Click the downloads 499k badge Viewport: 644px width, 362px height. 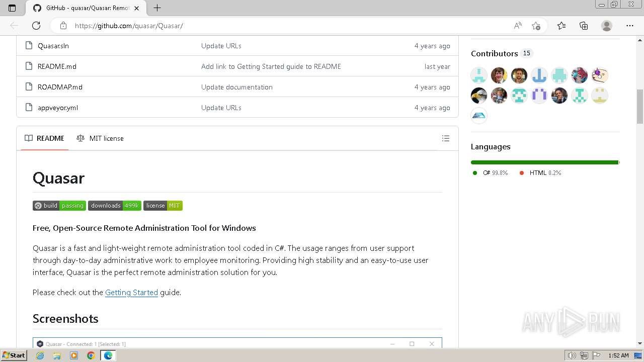click(x=115, y=206)
